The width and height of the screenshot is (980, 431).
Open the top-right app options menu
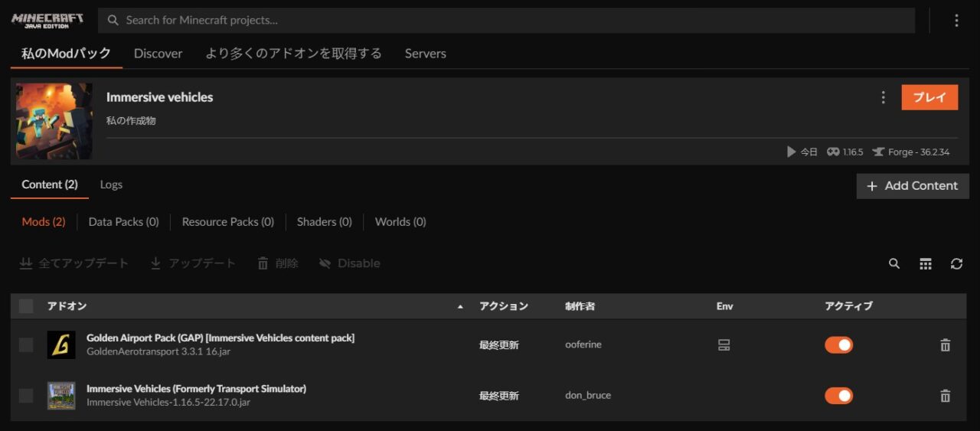pyautogui.click(x=956, y=21)
